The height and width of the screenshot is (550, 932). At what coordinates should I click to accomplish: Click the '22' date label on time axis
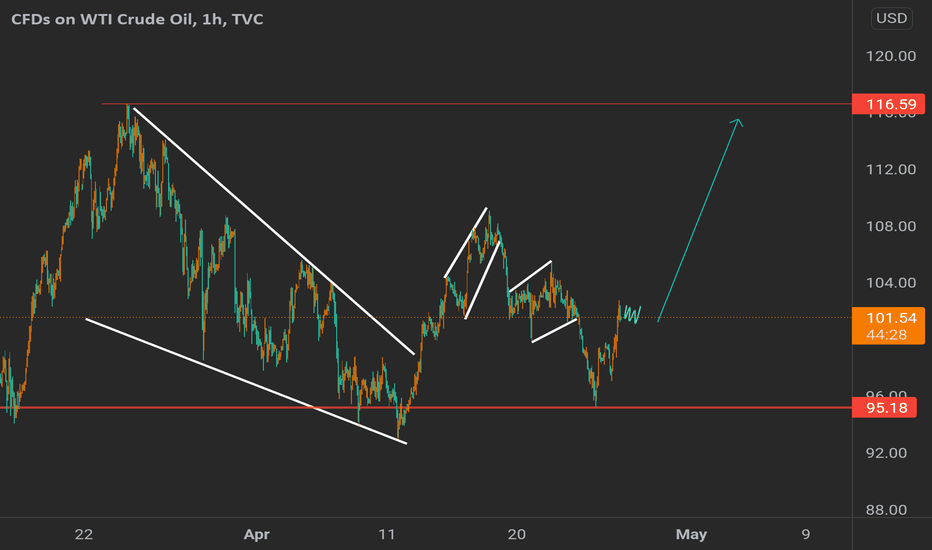pyautogui.click(x=84, y=535)
